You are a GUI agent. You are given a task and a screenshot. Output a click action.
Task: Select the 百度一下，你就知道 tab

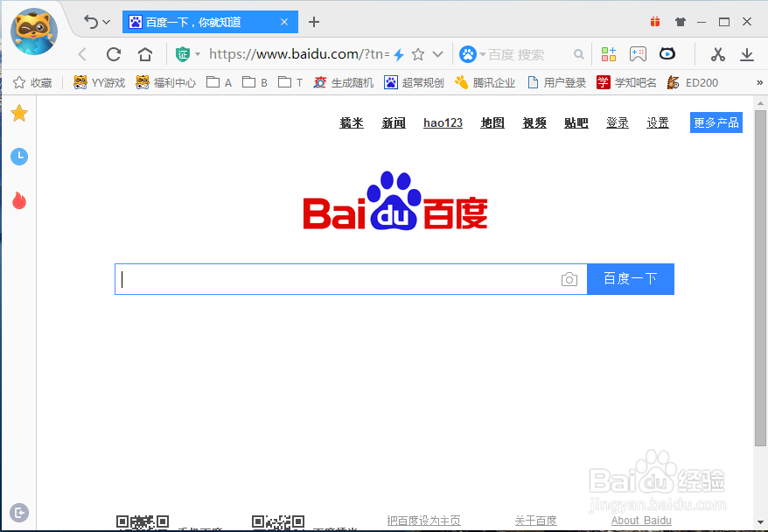210,22
